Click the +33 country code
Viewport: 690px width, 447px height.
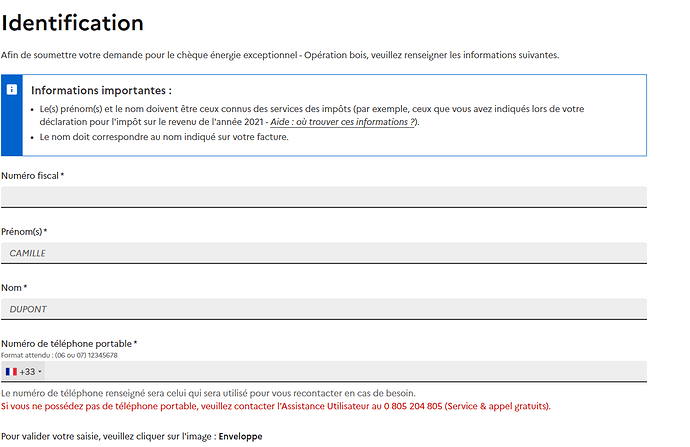point(27,372)
